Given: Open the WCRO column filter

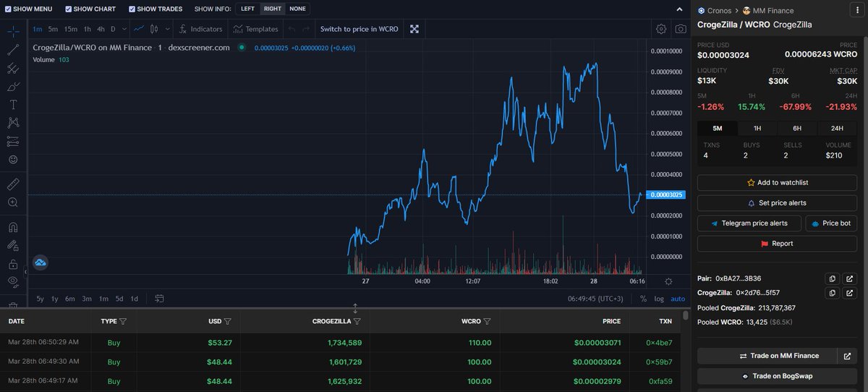Looking at the screenshot, I should click(487, 321).
